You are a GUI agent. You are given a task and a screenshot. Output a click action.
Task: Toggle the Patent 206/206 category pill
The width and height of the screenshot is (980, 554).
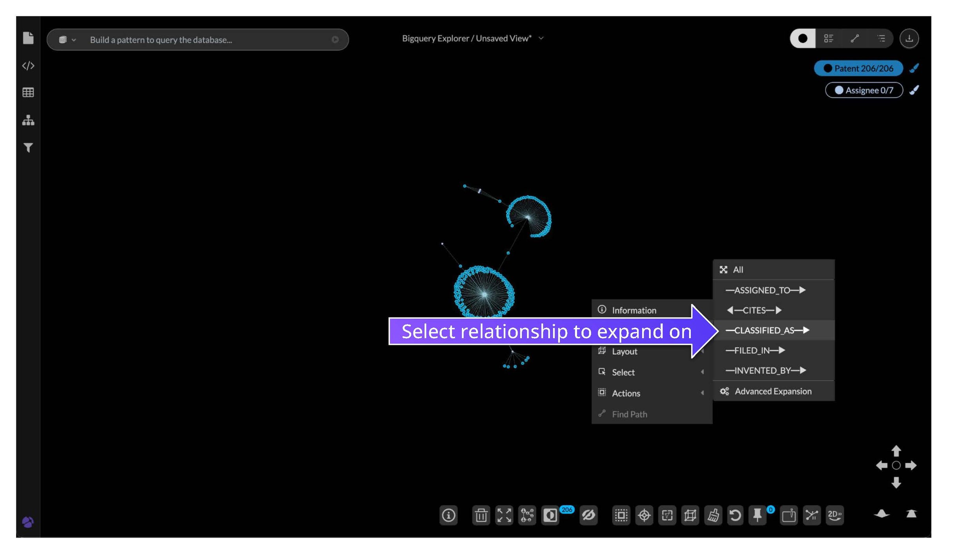click(x=858, y=68)
